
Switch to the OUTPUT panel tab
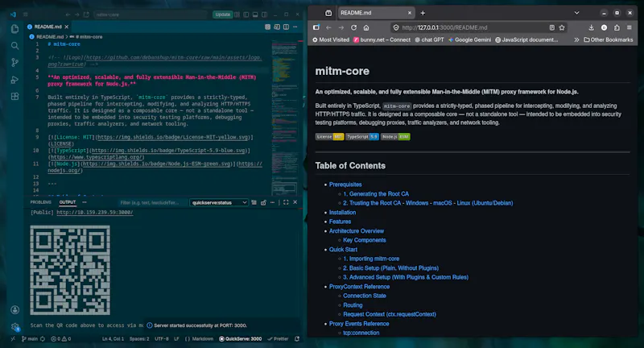click(x=68, y=202)
